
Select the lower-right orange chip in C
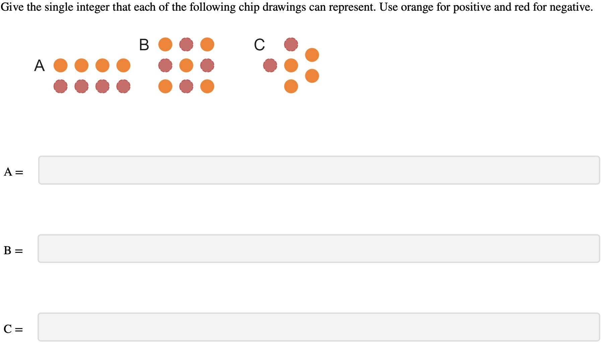click(x=312, y=76)
